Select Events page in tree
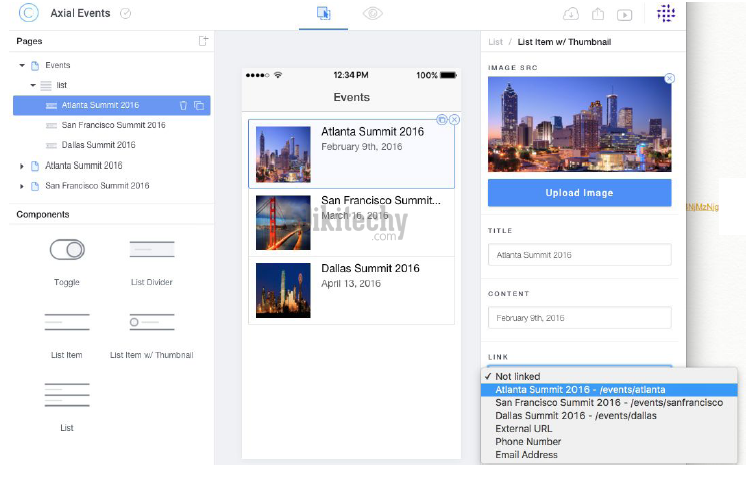The width and height of the screenshot is (754, 477). click(58, 65)
